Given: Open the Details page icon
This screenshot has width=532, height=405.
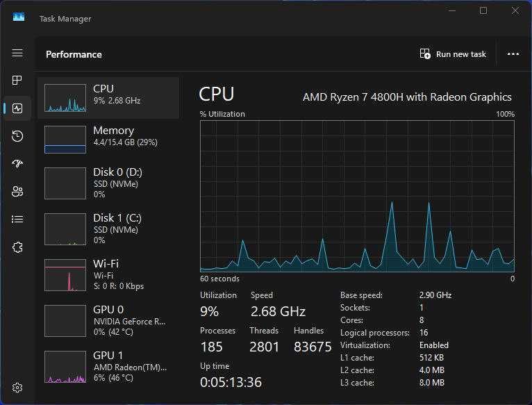Looking at the screenshot, I should pyautogui.click(x=17, y=220).
